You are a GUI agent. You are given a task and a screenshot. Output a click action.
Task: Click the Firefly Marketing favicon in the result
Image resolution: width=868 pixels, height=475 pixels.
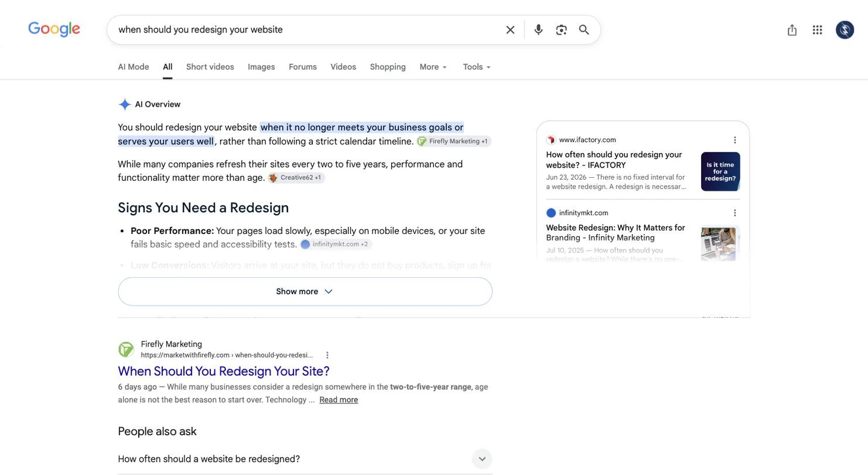coord(126,350)
